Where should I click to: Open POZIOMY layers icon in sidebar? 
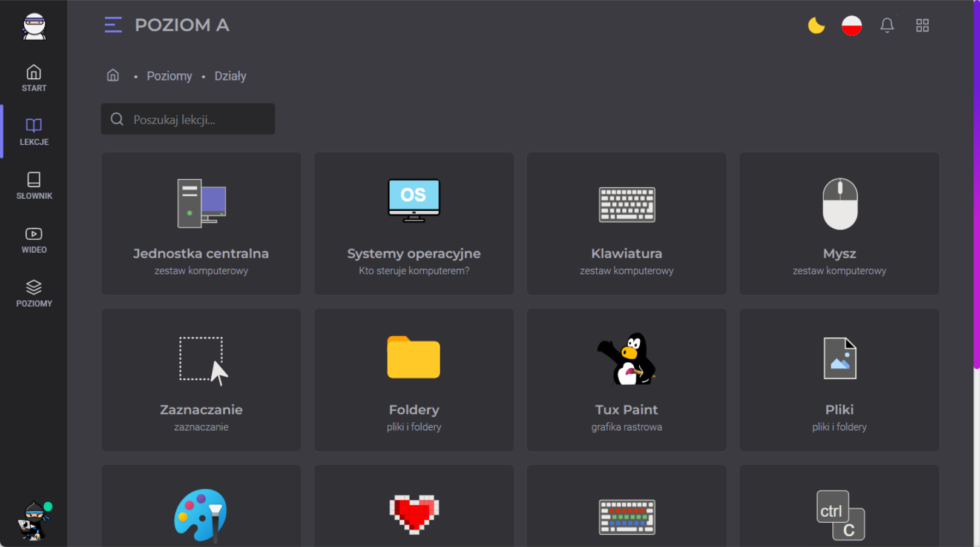[34, 293]
